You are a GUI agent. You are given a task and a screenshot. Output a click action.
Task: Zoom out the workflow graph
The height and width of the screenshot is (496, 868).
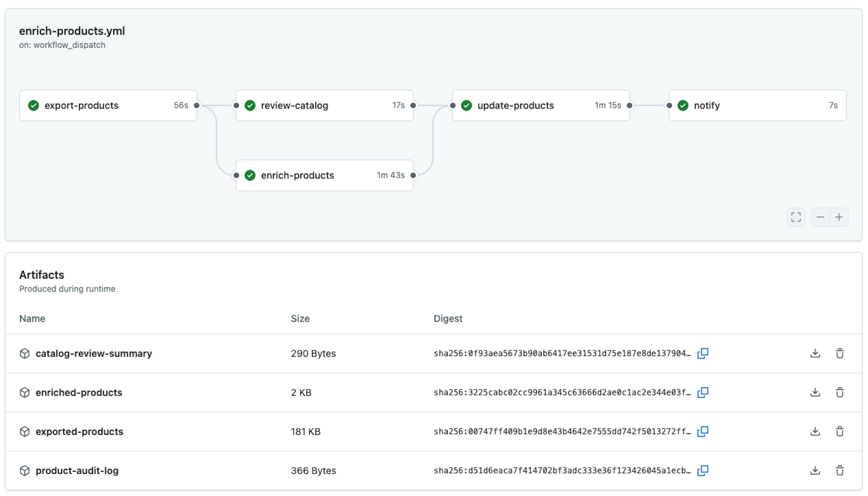820,217
